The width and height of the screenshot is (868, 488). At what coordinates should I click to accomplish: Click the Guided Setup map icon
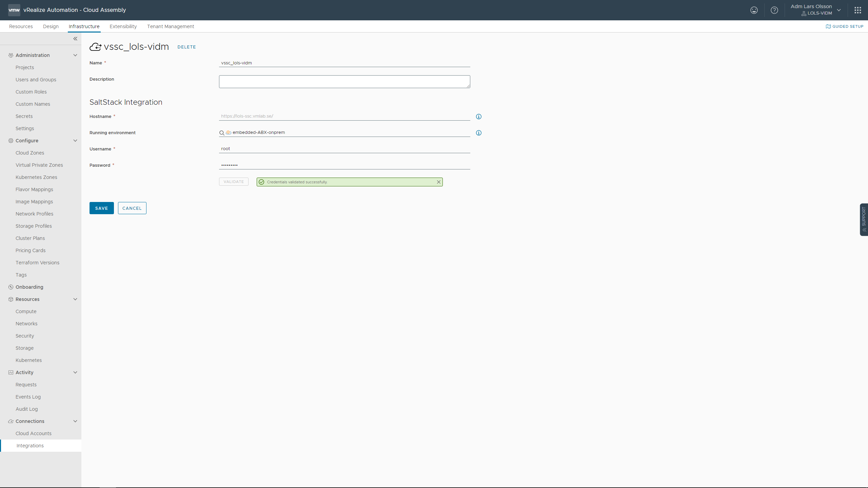coord(828,26)
